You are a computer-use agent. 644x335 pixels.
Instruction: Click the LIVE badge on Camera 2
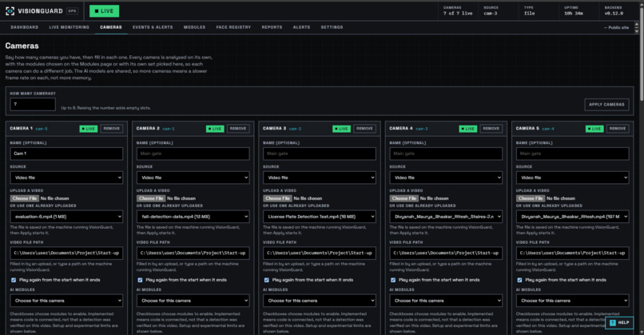[215, 129]
